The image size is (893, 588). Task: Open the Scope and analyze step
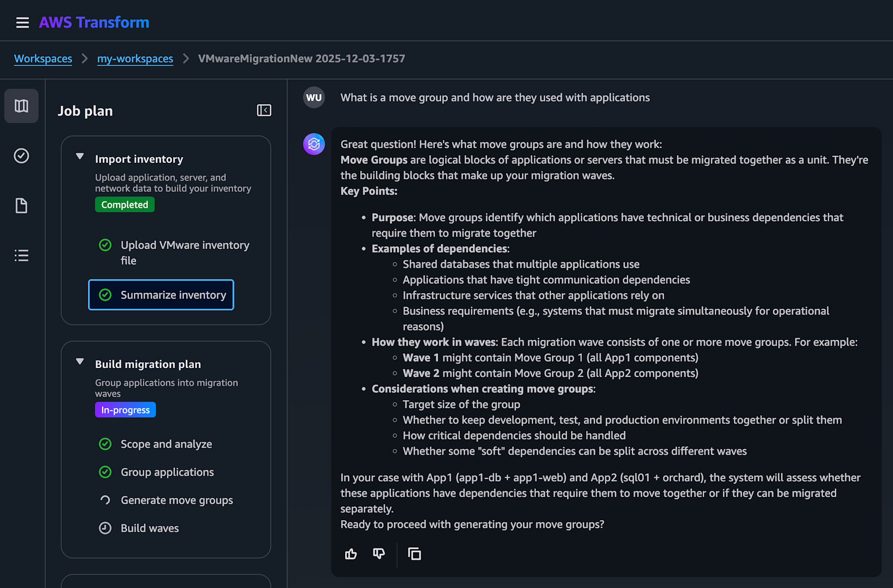(x=166, y=444)
